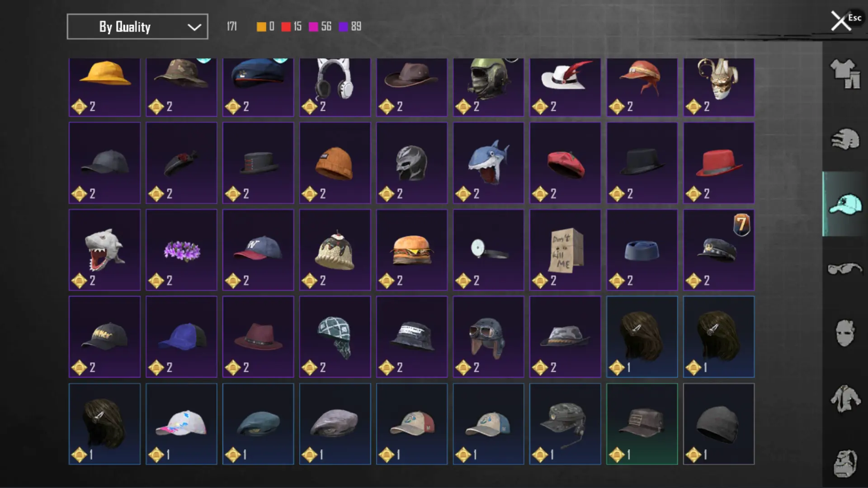Click the dropdown chevron arrow
The width and height of the screenshot is (868, 488).
[194, 27]
